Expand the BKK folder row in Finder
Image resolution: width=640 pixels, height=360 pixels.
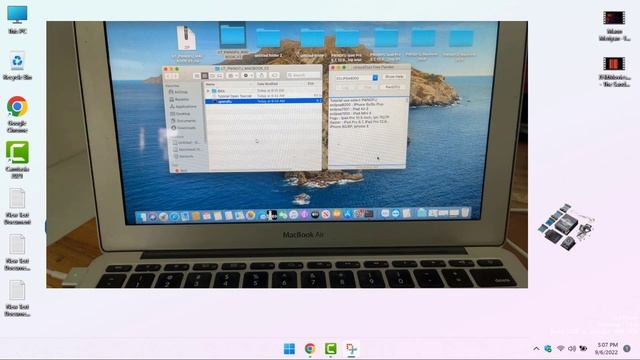(208, 91)
